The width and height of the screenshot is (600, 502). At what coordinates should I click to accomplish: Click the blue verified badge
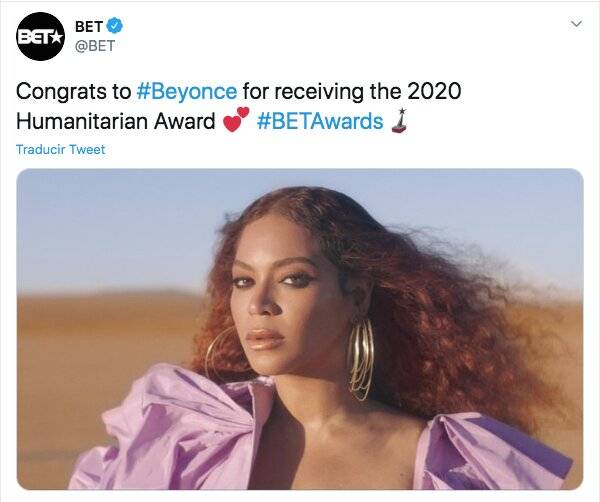point(115,25)
